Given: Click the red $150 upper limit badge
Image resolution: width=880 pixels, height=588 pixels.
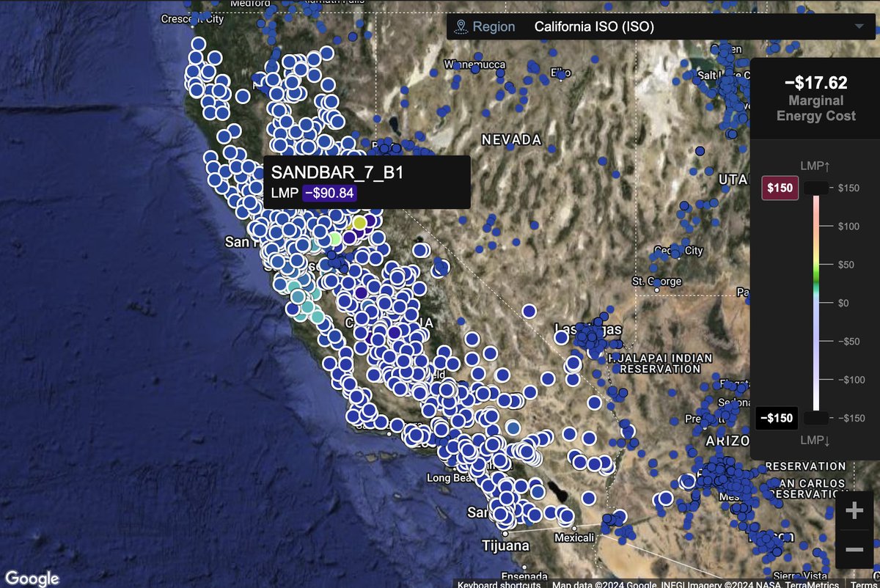Looking at the screenshot, I should click(780, 188).
